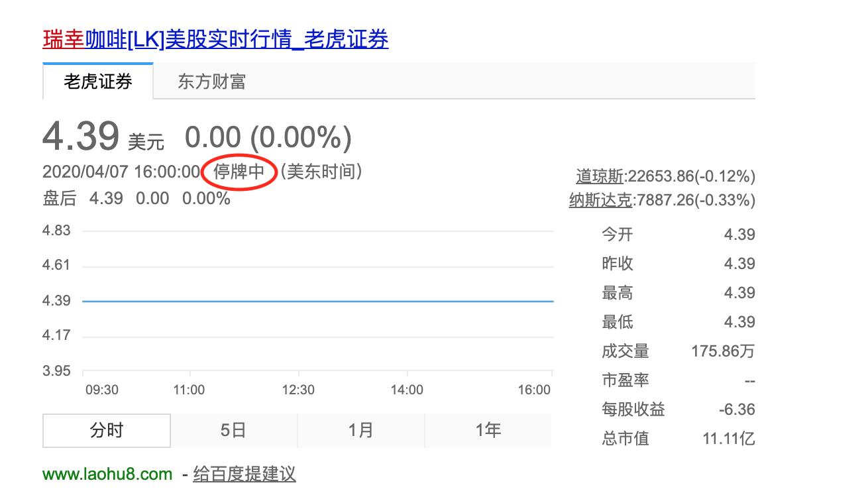The height and width of the screenshot is (501, 868).
Task: Click the 给百度提建议 link
Action: tap(244, 474)
